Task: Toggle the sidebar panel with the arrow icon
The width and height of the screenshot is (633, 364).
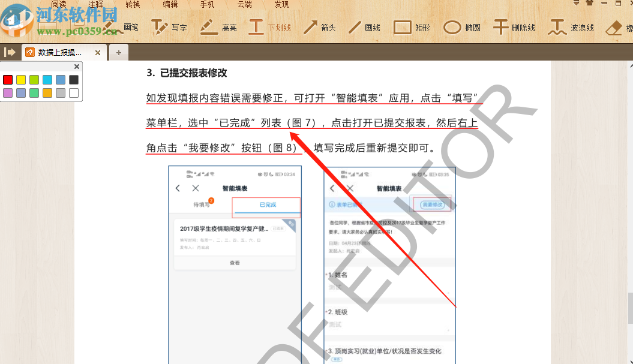Action: click(10, 52)
